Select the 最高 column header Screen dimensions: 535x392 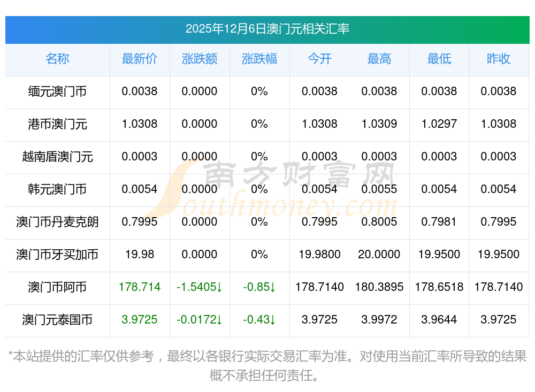pos(379,59)
